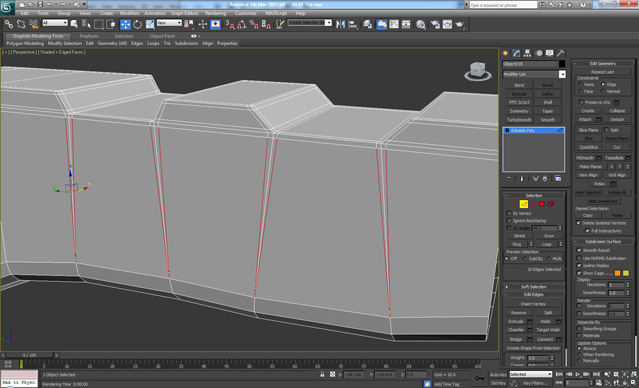The height and width of the screenshot is (388, 639).
Task: Select the Select and Move tool
Action: (125, 24)
